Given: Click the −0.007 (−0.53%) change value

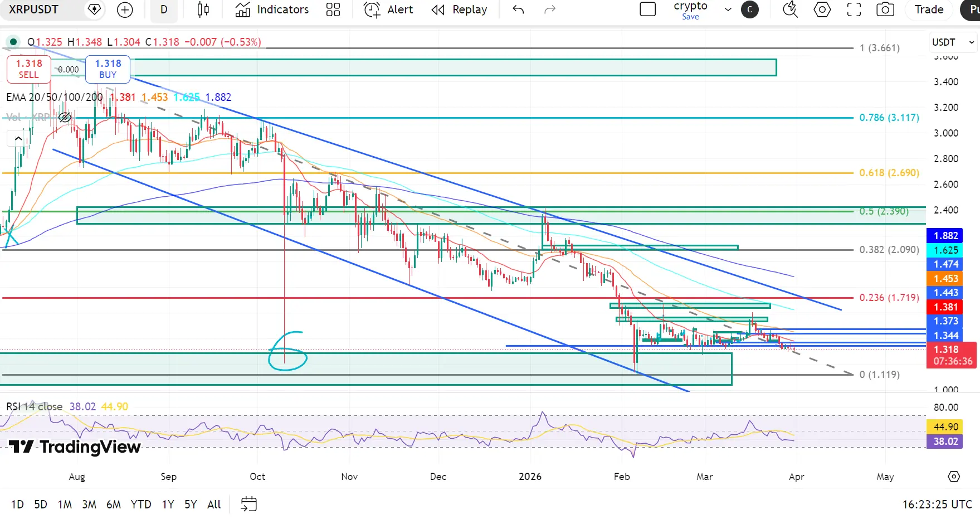Looking at the screenshot, I should pyautogui.click(x=222, y=42).
